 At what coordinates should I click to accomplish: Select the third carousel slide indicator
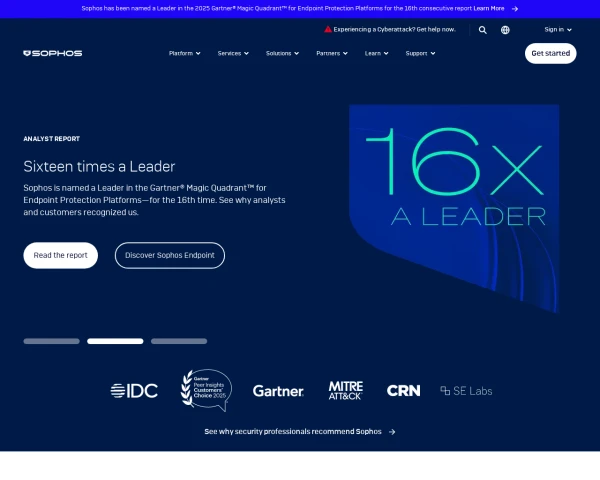[179, 341]
